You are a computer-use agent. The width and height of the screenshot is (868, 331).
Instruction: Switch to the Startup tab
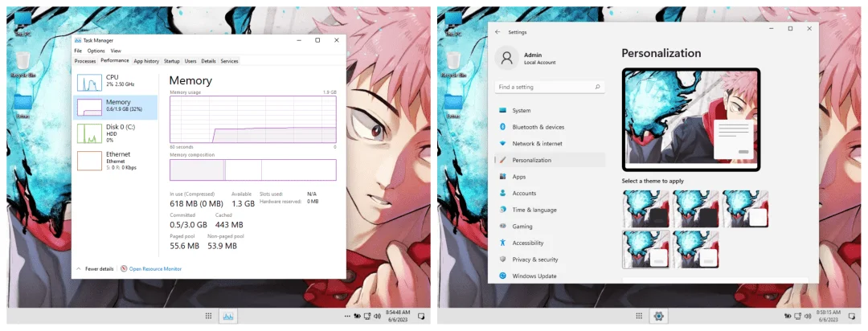[x=172, y=61]
